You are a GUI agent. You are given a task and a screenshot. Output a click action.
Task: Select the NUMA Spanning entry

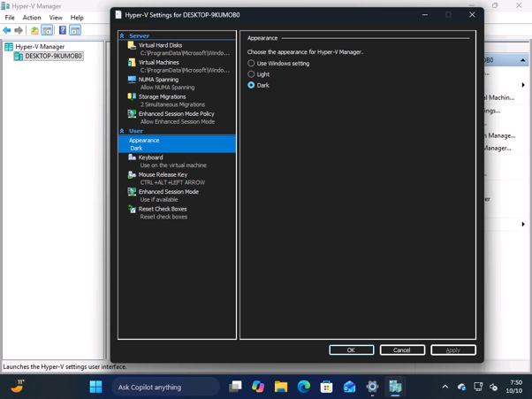click(177, 83)
